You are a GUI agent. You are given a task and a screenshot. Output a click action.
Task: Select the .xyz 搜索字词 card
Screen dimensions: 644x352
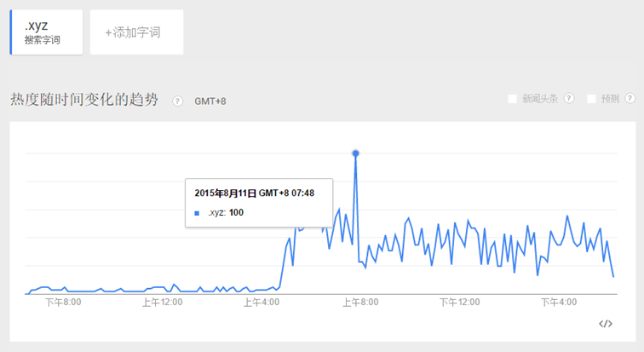[47, 32]
